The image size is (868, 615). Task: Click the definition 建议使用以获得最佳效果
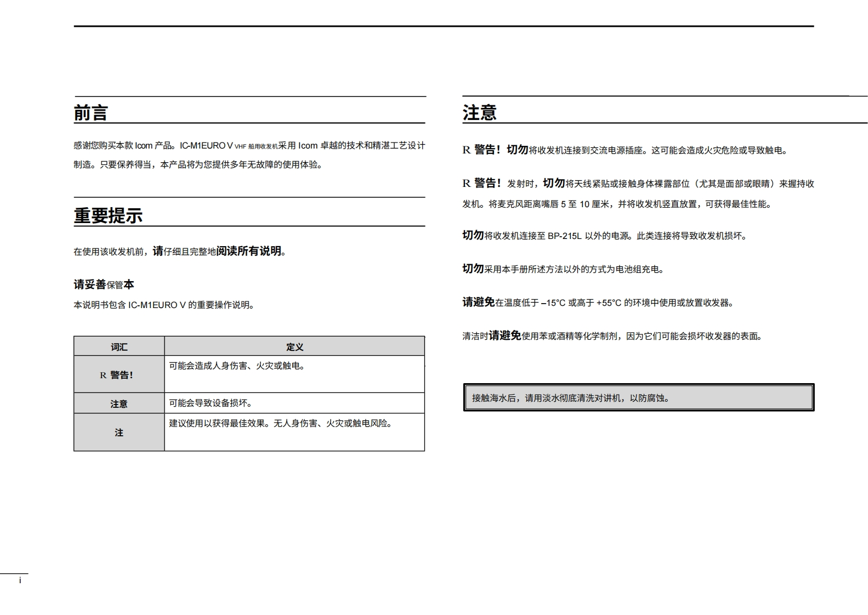(281, 423)
